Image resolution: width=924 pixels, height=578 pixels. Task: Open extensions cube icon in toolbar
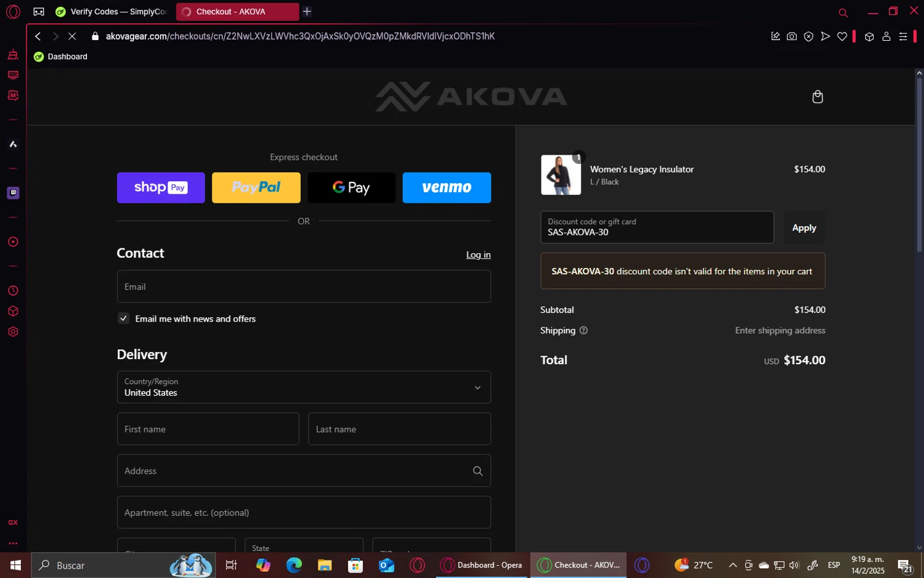pyautogui.click(x=869, y=36)
